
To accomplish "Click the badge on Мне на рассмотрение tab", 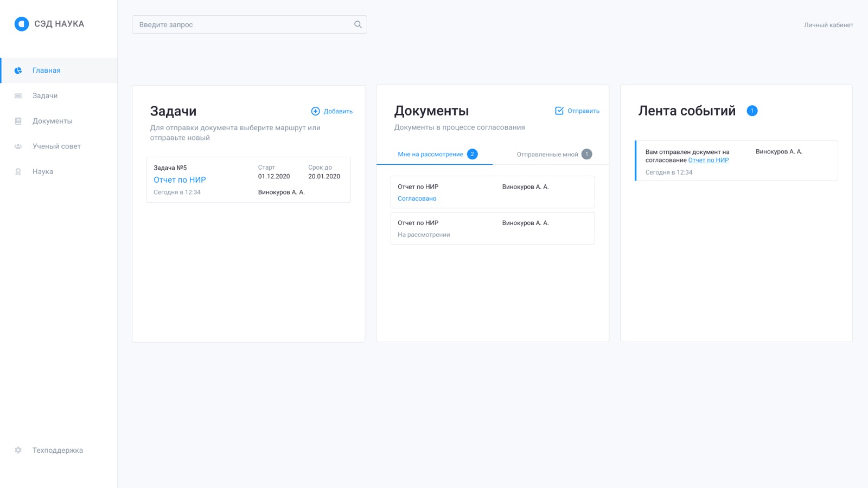I will 473,154.
